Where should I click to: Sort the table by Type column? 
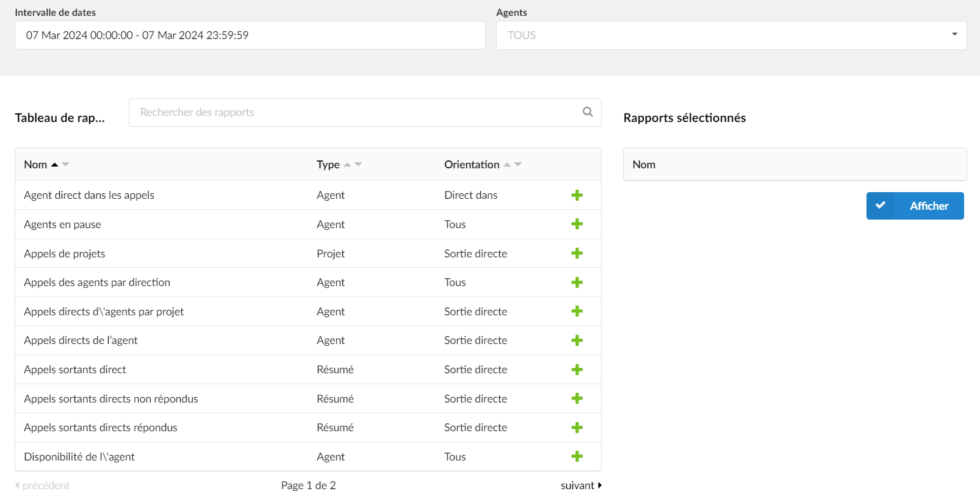(x=339, y=165)
